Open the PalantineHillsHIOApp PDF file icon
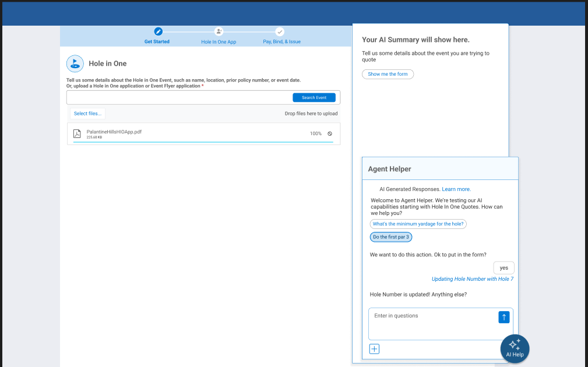 click(77, 133)
